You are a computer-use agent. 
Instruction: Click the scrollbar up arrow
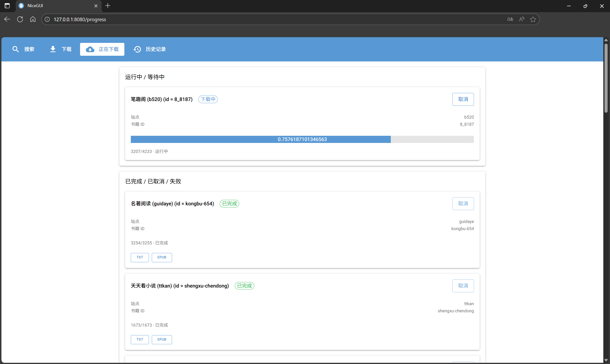click(x=606, y=40)
